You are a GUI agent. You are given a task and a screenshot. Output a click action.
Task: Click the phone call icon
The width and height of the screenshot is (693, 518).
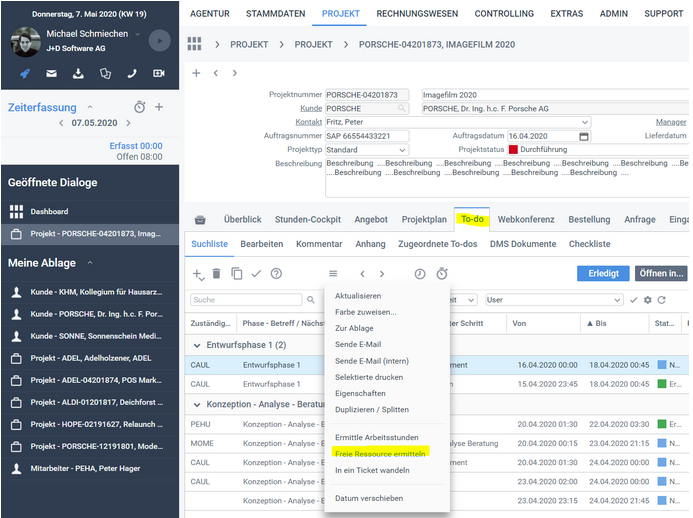tap(131, 74)
